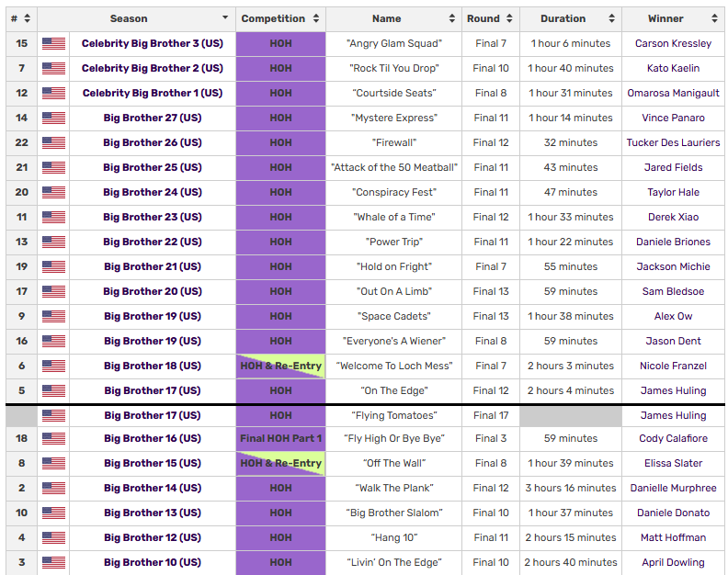728x575 pixels.
Task: Click "3 hours 16 minutes" duration cell
Action: pyautogui.click(x=571, y=489)
